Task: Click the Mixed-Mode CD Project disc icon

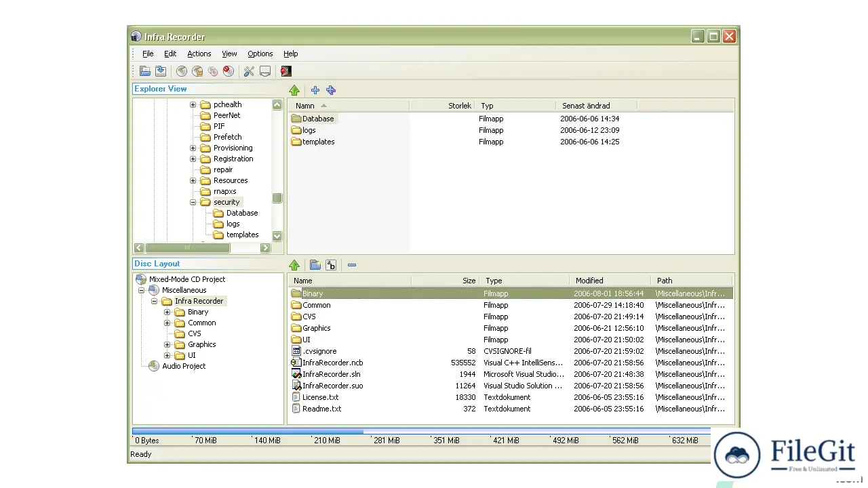Action: [141, 279]
